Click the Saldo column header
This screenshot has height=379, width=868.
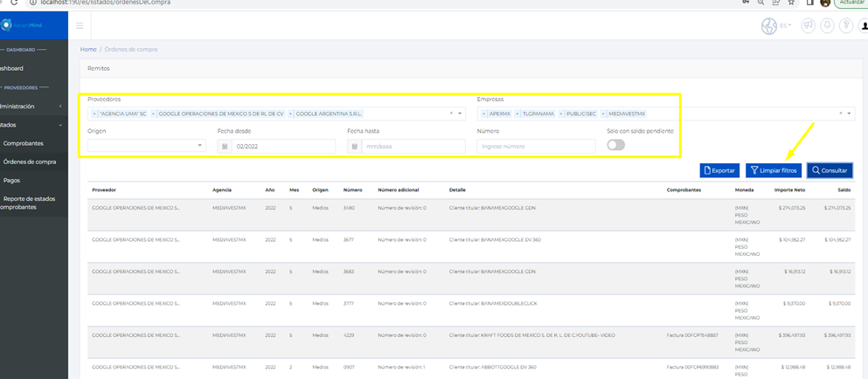pos(844,189)
